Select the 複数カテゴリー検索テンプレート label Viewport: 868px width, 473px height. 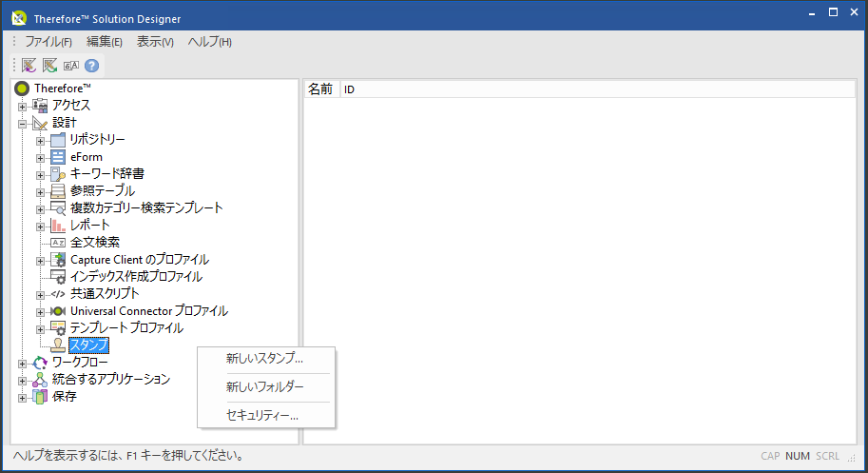(146, 208)
